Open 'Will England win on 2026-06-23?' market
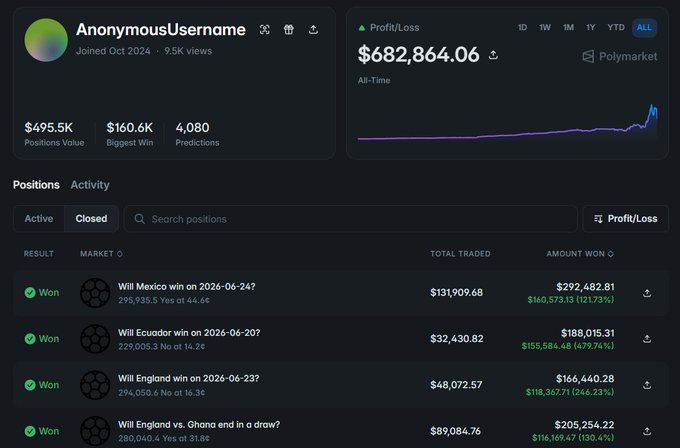 point(189,379)
